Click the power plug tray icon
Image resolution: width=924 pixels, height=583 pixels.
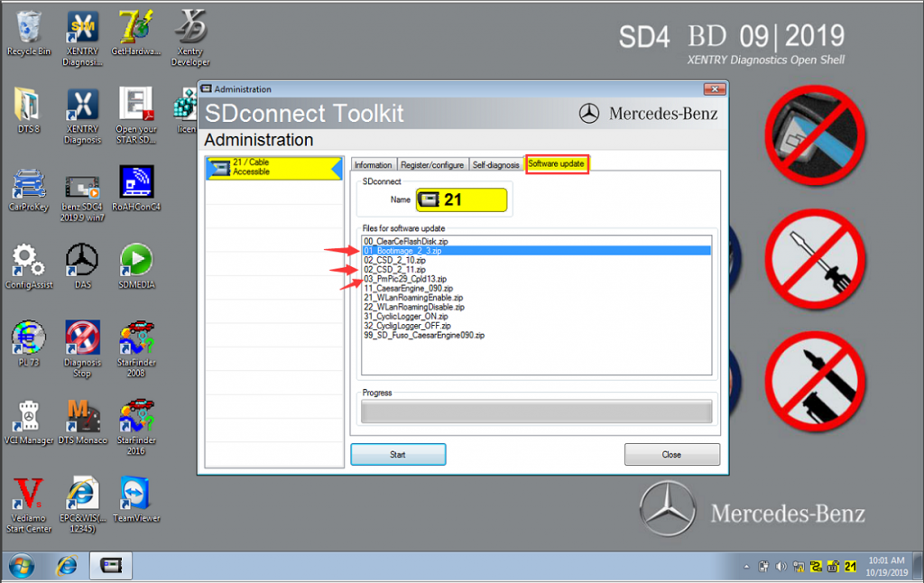(x=763, y=567)
